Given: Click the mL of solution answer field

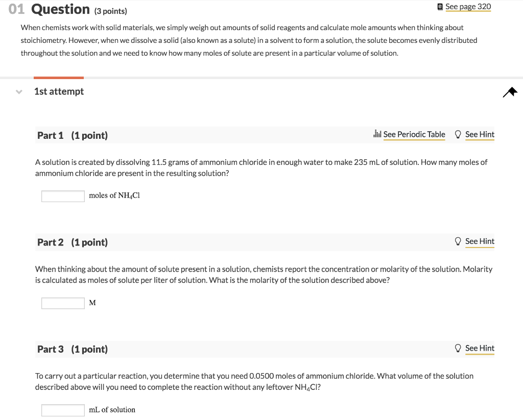Looking at the screenshot, I should (62, 410).
